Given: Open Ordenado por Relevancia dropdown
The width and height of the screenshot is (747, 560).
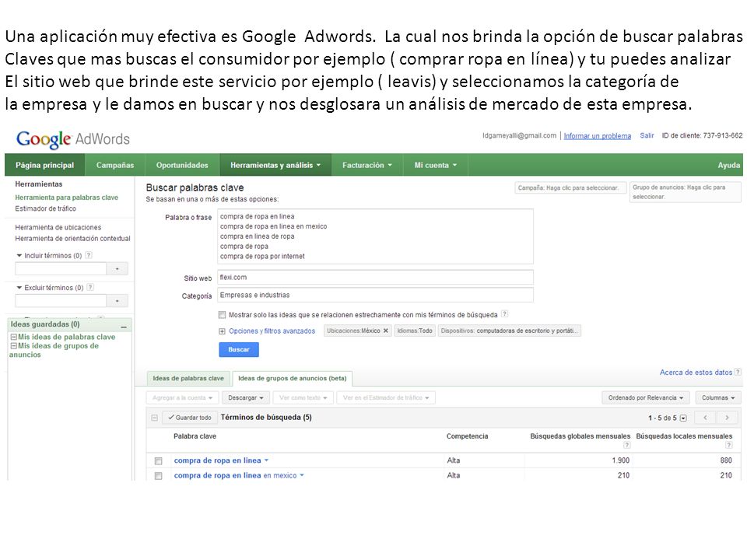Looking at the screenshot, I should pyautogui.click(x=646, y=397).
